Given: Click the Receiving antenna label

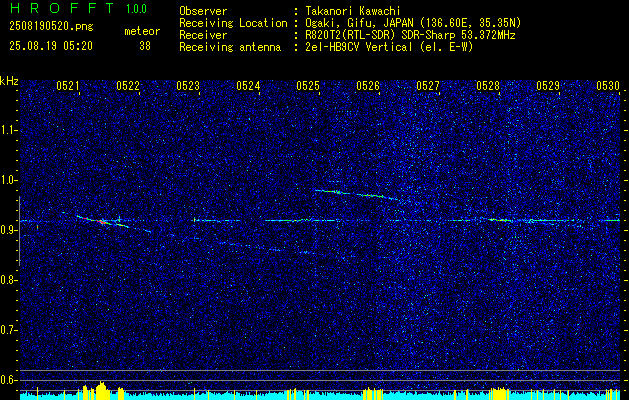Looking at the screenshot, I should (230, 47).
